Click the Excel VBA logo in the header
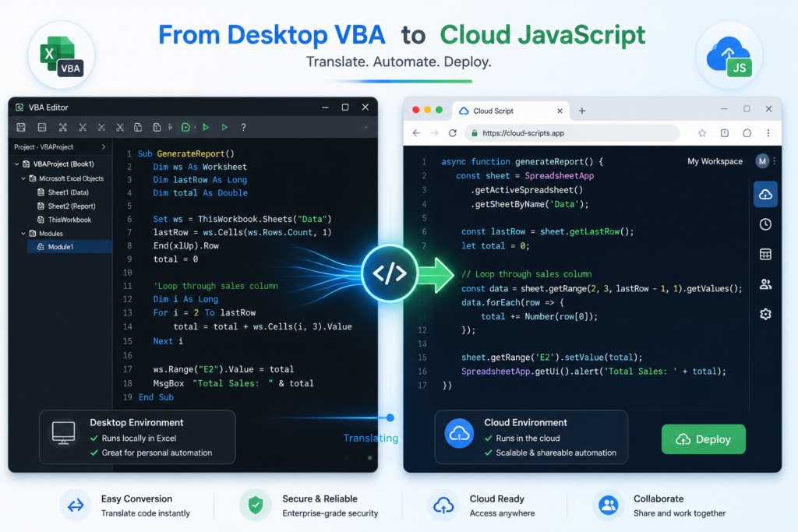The height and width of the screenshot is (532, 798). point(61,55)
